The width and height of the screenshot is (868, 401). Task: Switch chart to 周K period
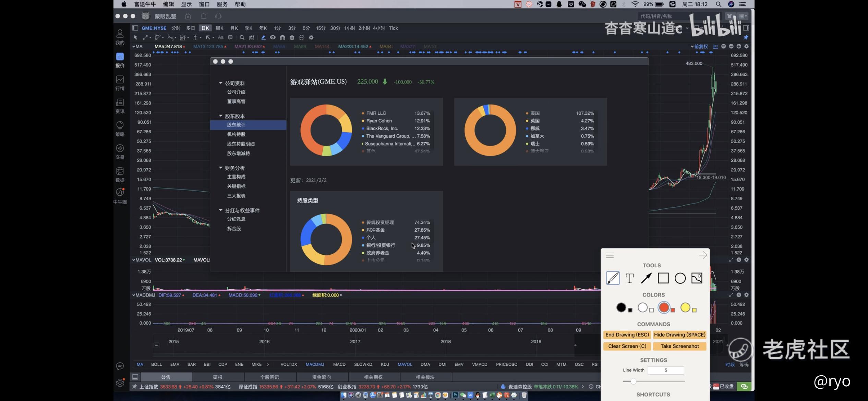click(219, 28)
